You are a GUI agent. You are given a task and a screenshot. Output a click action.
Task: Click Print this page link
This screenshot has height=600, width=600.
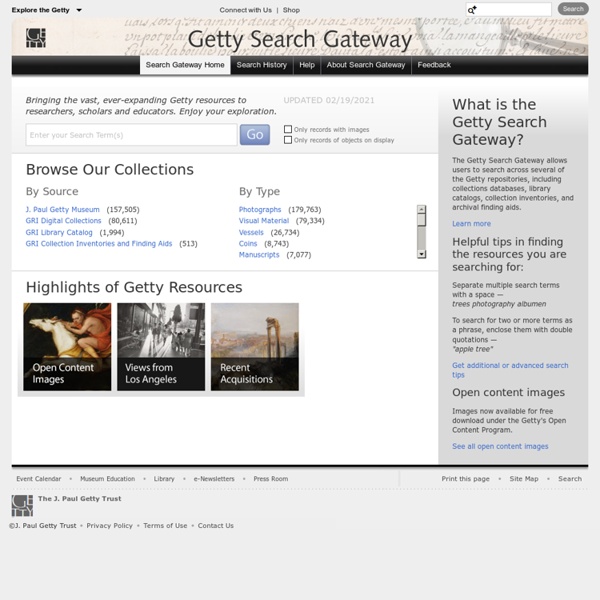pyautogui.click(x=465, y=479)
